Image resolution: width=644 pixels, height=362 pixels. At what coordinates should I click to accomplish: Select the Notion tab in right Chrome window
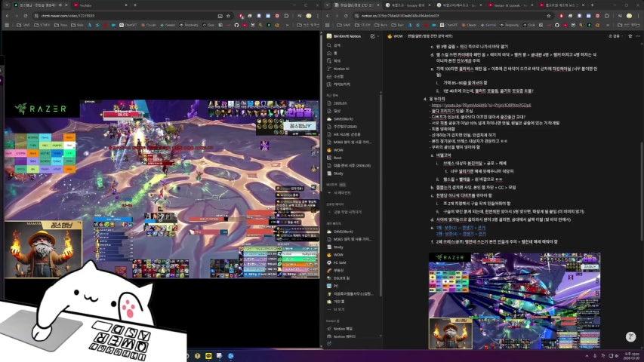pyautogui.click(x=356, y=5)
